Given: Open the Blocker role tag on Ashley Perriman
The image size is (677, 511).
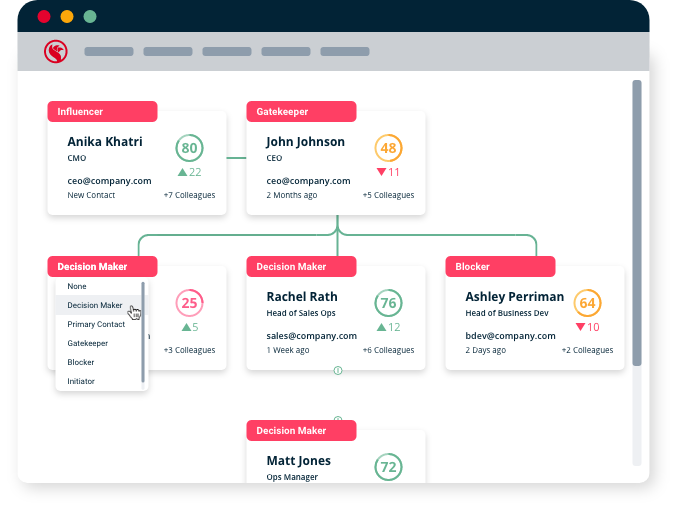Looking at the screenshot, I should tap(500, 266).
